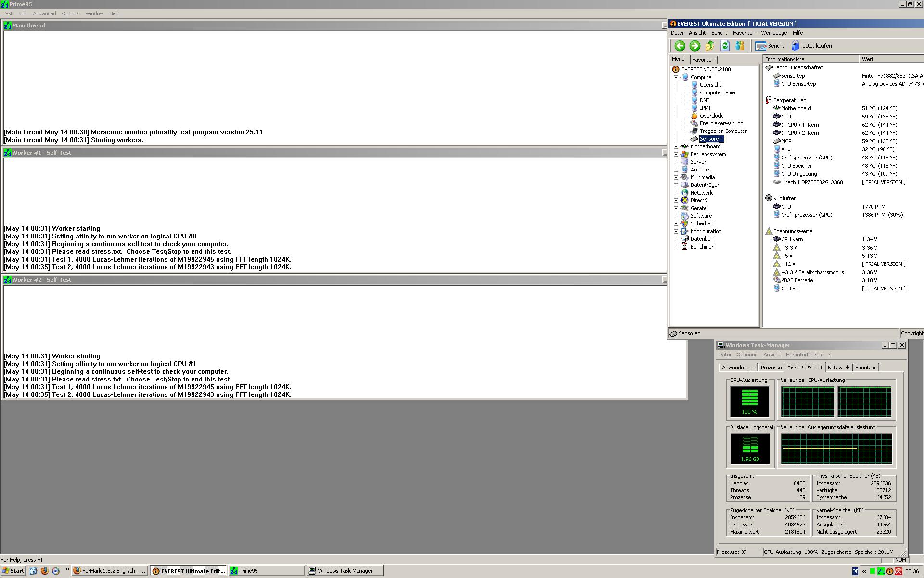Click the Tragbarer Computer laptop icon
The image size is (924, 578).
coord(694,131)
